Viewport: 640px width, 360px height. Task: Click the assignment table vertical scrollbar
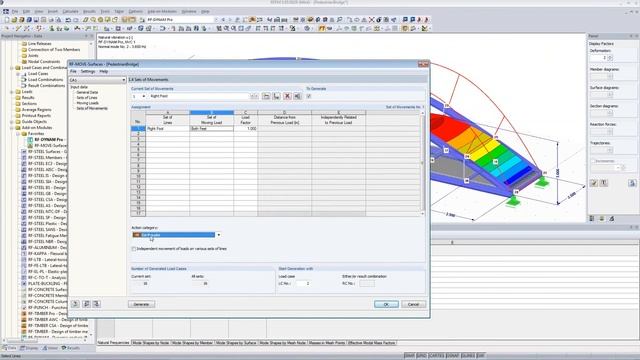(422, 162)
